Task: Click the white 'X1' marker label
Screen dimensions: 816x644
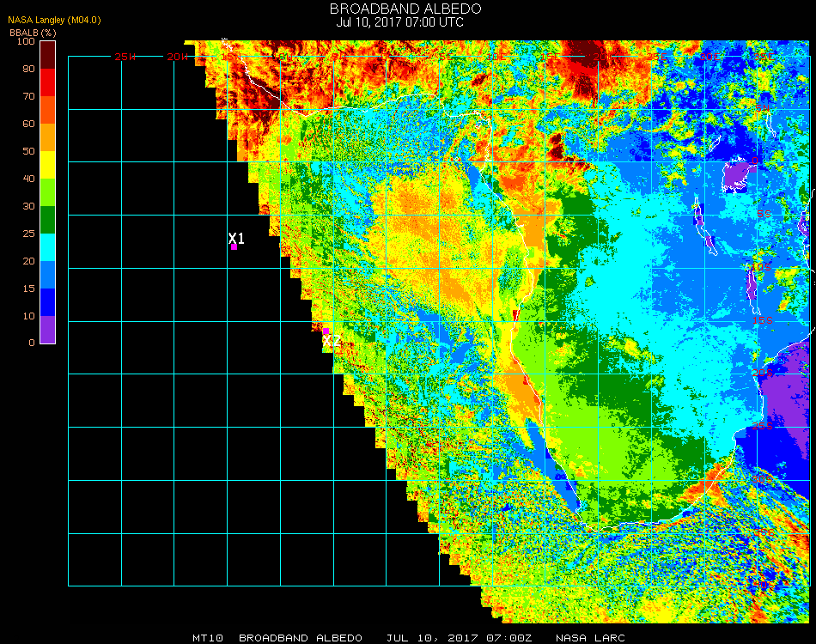Action: [236, 238]
